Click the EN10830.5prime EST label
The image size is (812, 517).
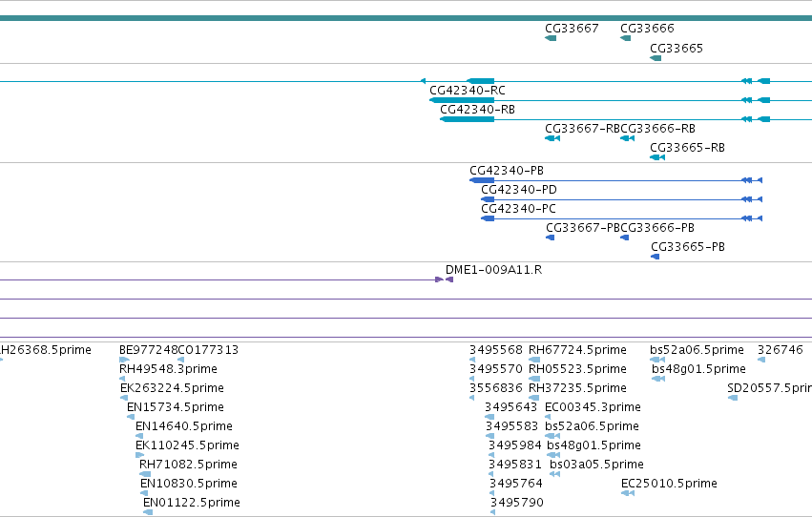tap(189, 485)
